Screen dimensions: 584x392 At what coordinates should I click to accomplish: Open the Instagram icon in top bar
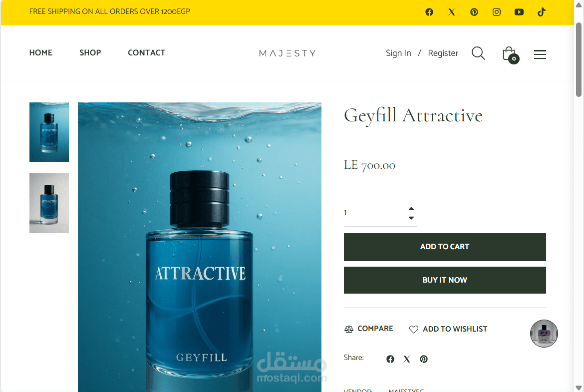(497, 12)
